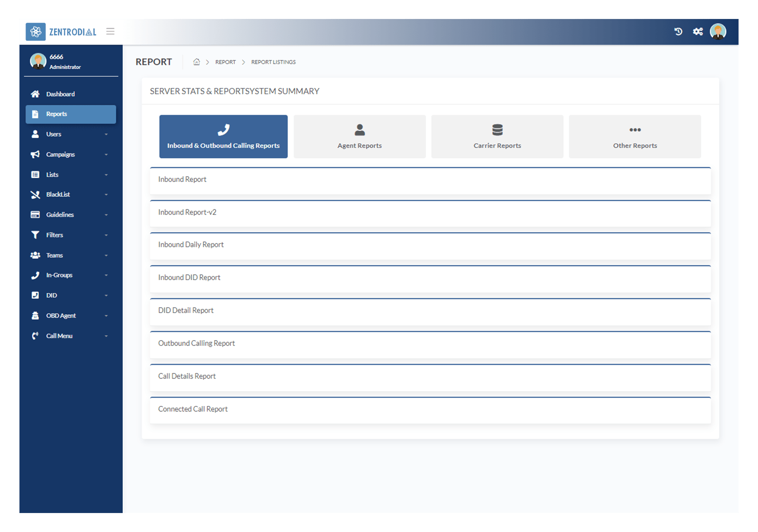Toggle the sidebar with the hamburger menu
The height and width of the screenshot is (532, 758).
pyautogui.click(x=110, y=31)
